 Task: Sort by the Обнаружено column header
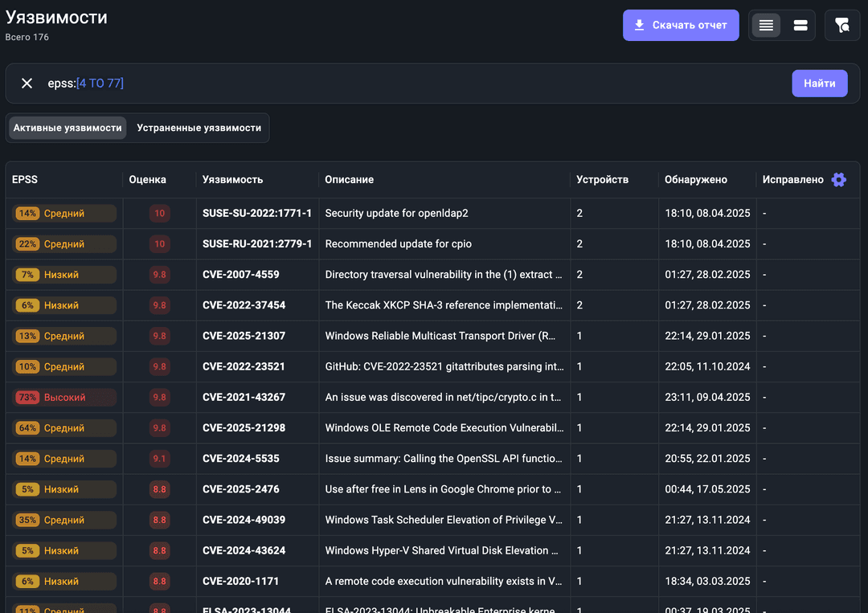coord(695,180)
